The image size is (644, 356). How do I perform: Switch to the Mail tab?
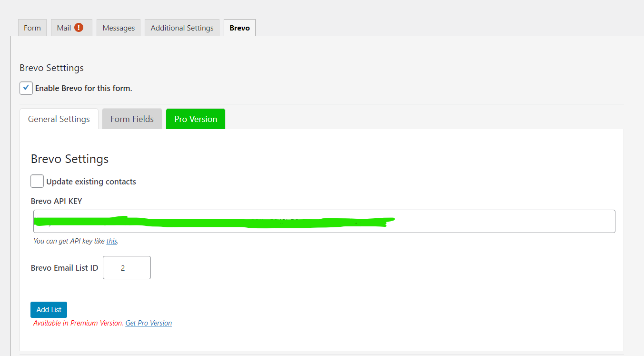(x=71, y=28)
